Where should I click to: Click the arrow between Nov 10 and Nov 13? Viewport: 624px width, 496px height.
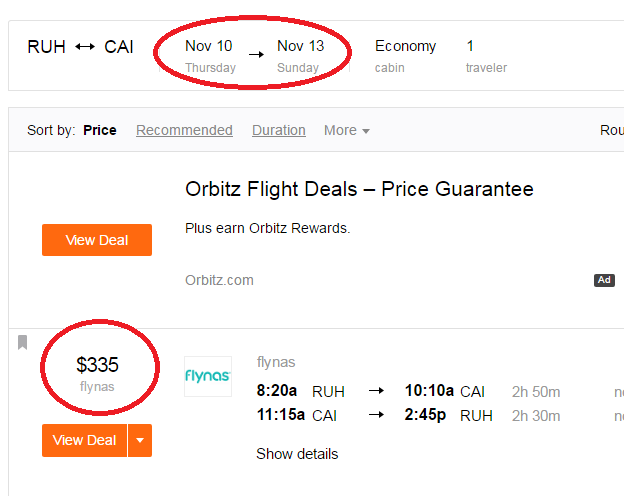[x=256, y=54]
